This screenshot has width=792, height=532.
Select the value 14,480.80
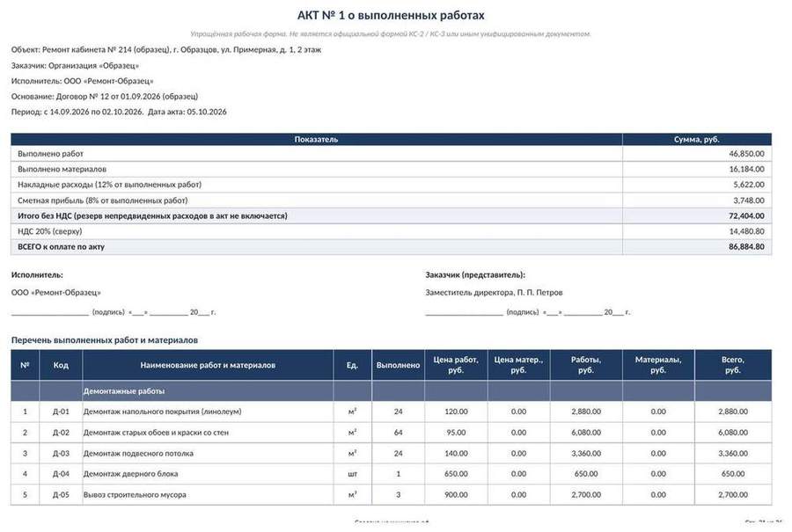(x=746, y=231)
